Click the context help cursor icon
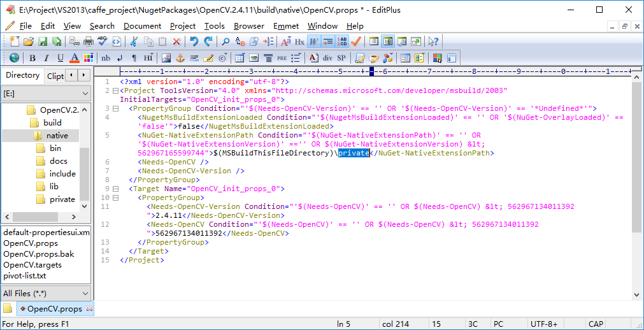Image resolution: width=644 pixels, height=330 pixels. tap(433, 41)
